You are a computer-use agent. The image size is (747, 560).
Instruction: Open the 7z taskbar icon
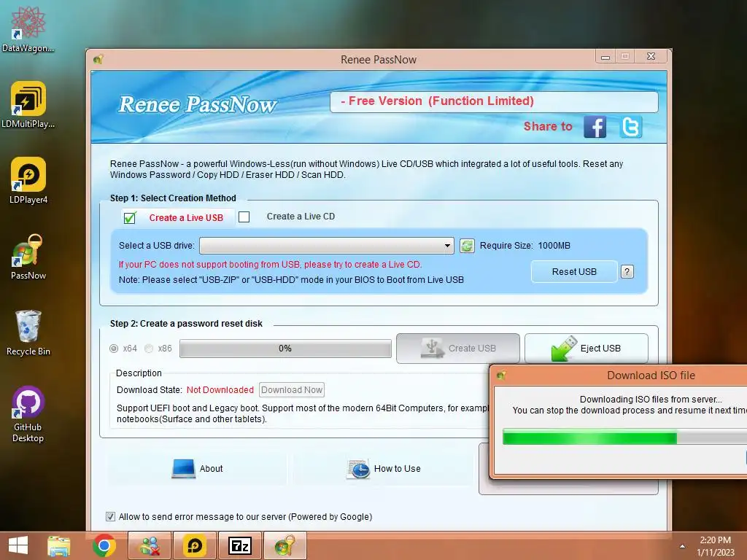pyautogui.click(x=239, y=545)
